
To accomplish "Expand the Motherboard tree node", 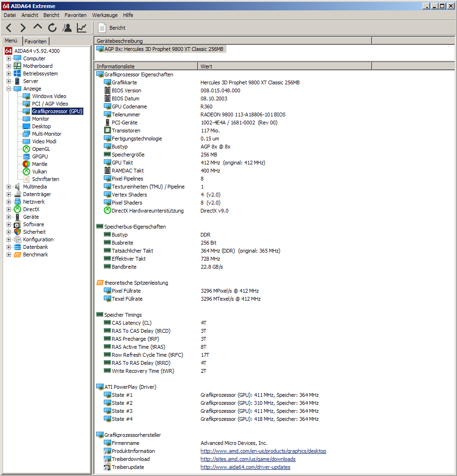I will tap(8, 66).
